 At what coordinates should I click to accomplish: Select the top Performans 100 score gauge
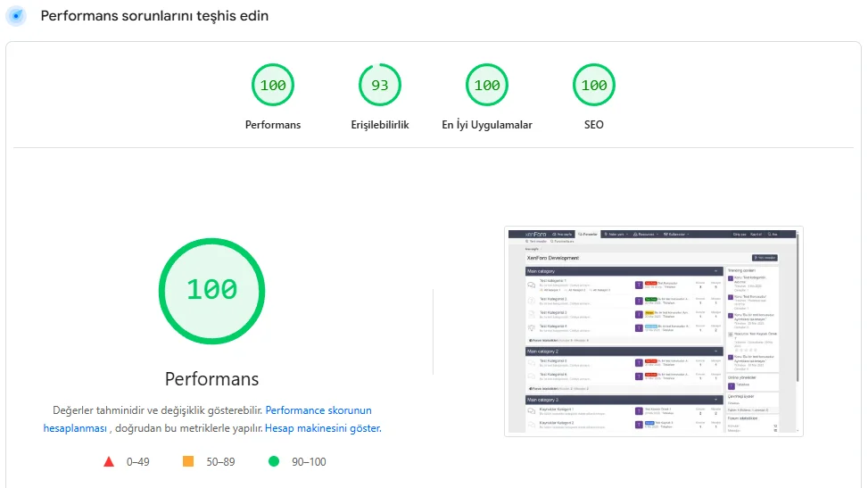point(273,86)
